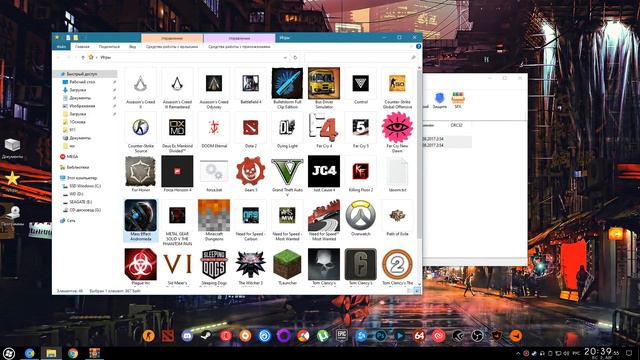Open the application tools ribbon tab

click(x=239, y=47)
